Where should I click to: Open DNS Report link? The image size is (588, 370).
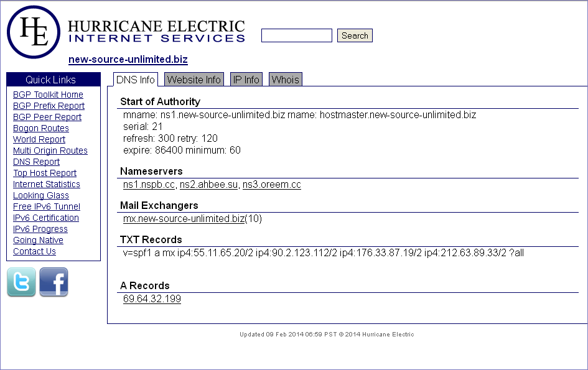(x=36, y=162)
